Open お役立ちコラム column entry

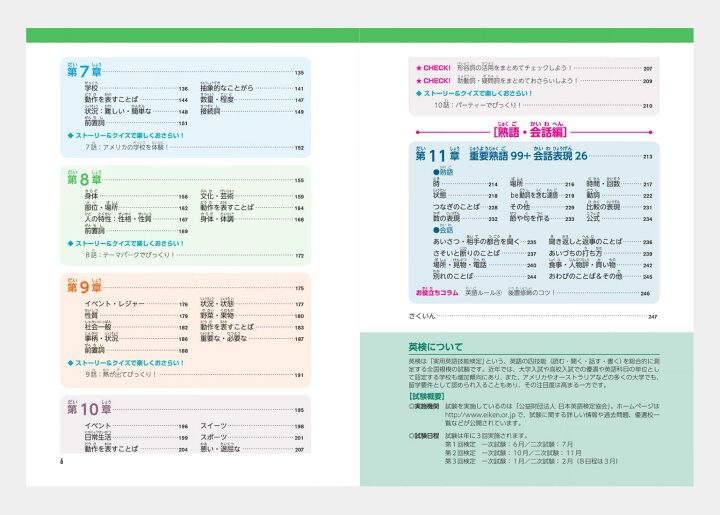(437, 293)
